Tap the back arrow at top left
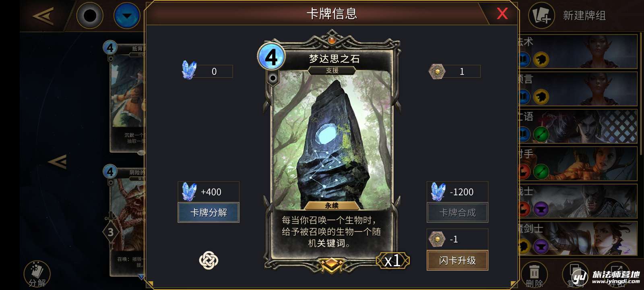This screenshot has height=290, width=644. [x=43, y=16]
